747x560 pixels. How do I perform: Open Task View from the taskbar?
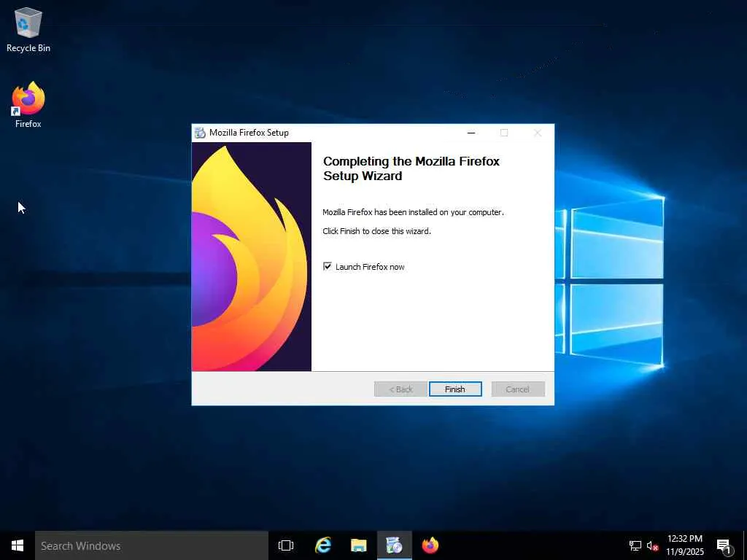pos(286,545)
